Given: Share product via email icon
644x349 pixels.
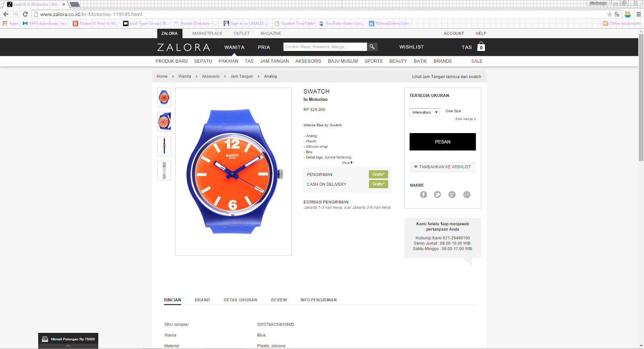Looking at the screenshot, I should pos(466,195).
